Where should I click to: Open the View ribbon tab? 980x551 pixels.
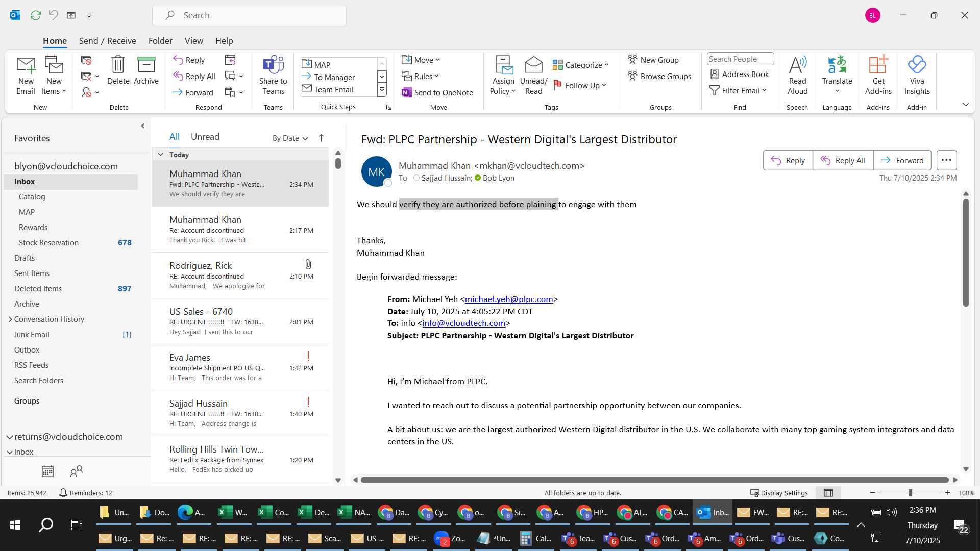click(193, 41)
